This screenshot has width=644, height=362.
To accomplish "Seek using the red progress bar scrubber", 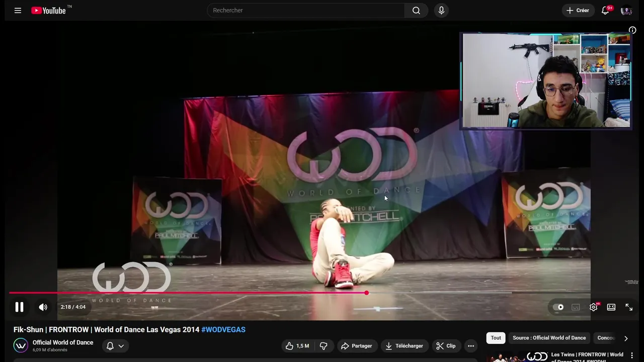I will pyautogui.click(x=367, y=293).
